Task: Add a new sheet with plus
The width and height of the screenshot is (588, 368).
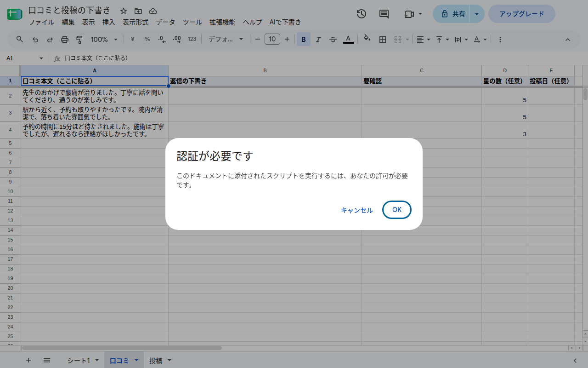Action: click(28, 360)
